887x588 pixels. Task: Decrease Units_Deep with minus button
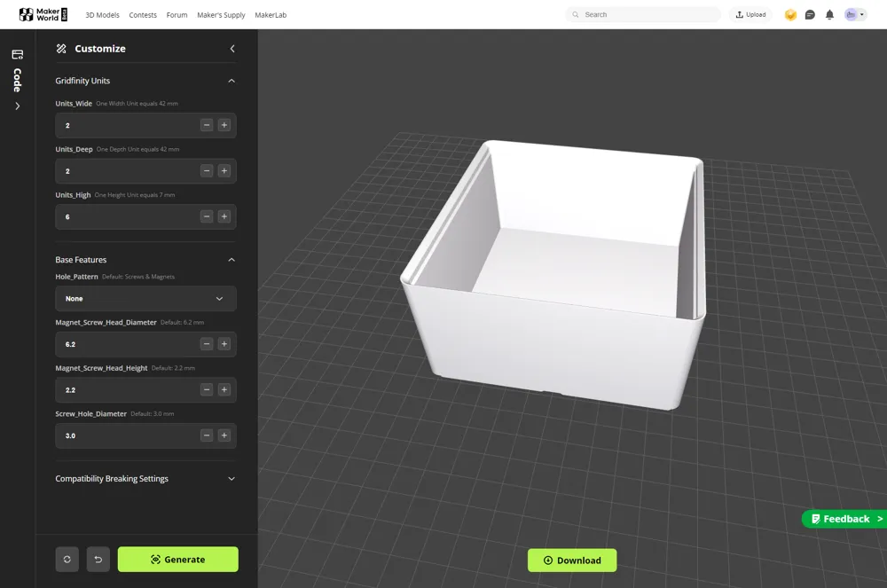207,171
